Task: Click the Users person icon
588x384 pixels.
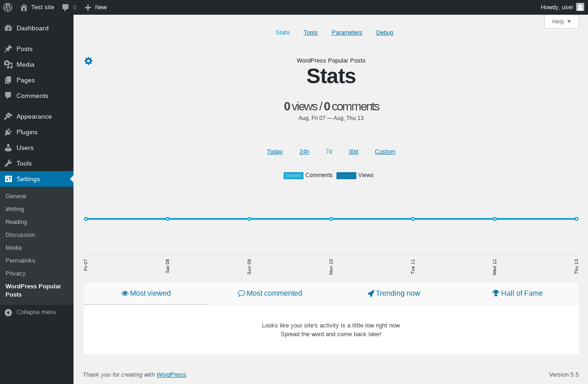Action: point(8,148)
